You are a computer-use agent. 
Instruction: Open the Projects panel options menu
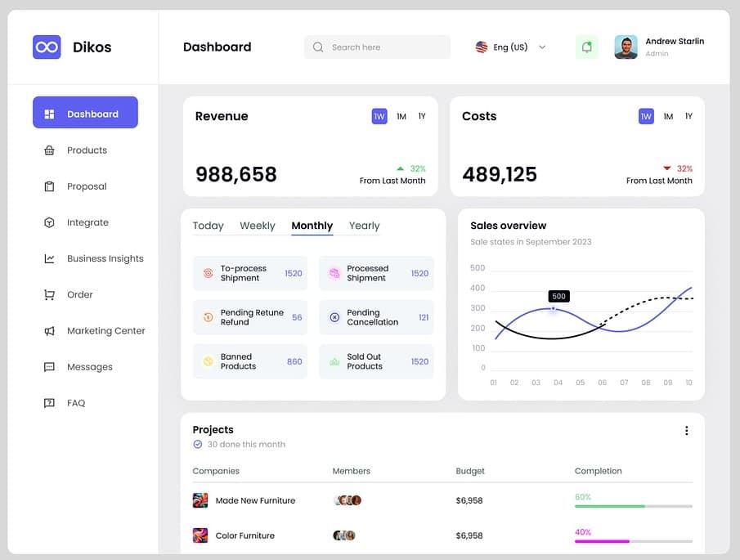[x=687, y=430]
